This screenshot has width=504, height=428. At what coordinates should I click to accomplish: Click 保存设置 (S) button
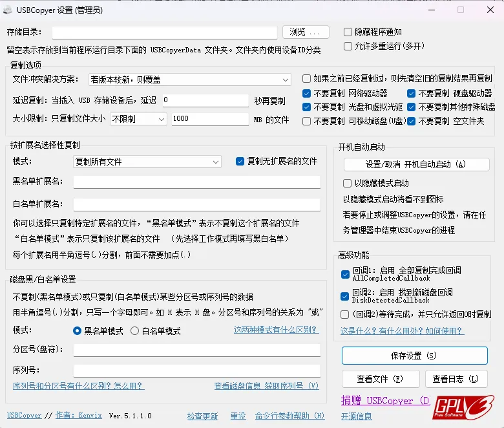tap(415, 356)
